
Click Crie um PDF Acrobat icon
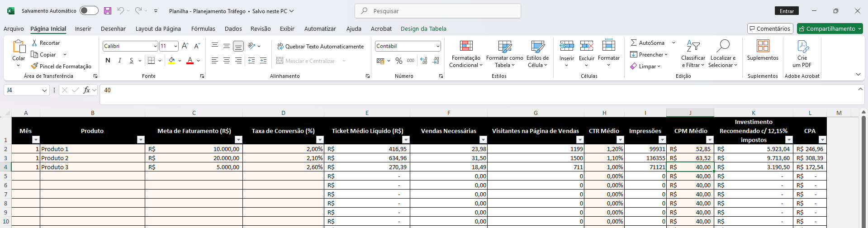point(802,46)
